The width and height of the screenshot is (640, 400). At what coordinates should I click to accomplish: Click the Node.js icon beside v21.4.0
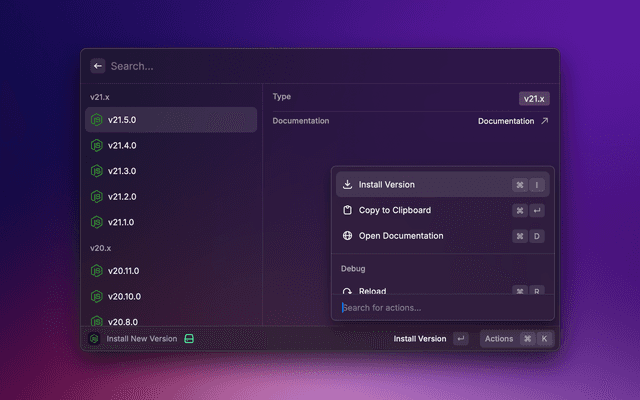coord(97,145)
